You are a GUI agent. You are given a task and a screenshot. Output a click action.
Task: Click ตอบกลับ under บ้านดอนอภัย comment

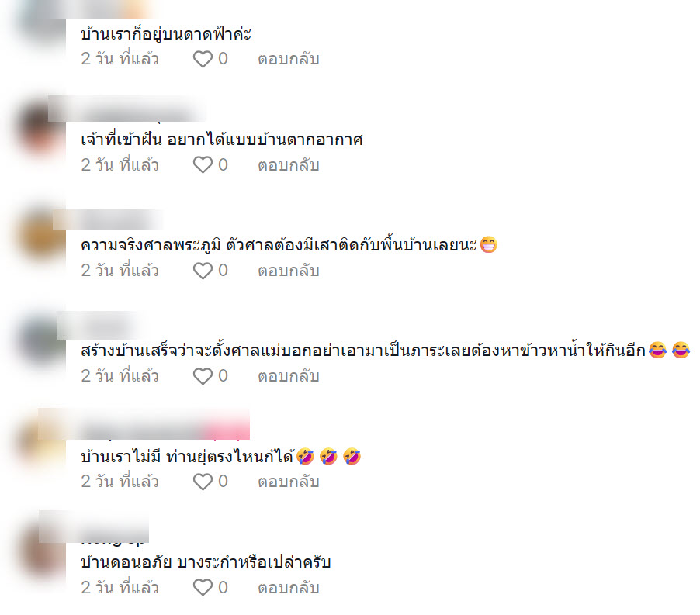coord(289,587)
